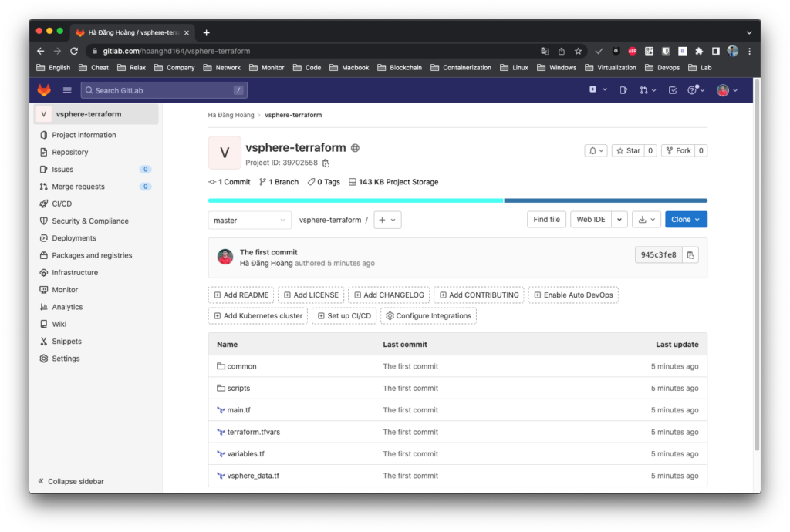Viewport: 790px width, 532px height.
Task: Click the Web IDE button
Action: (x=590, y=220)
